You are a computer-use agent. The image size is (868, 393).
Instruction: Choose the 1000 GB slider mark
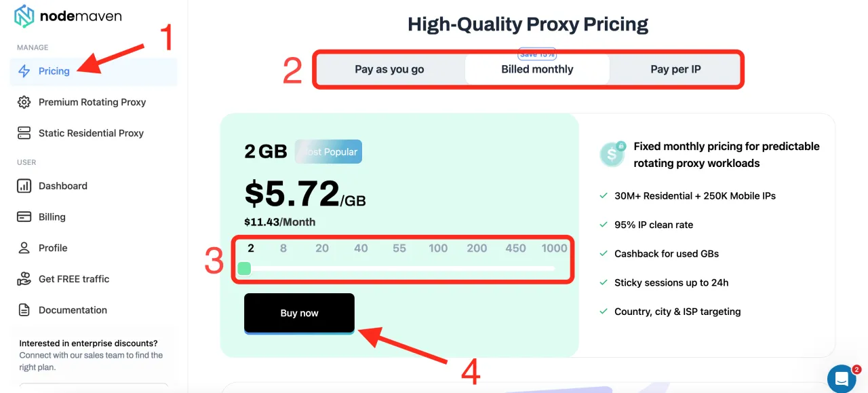click(554, 248)
